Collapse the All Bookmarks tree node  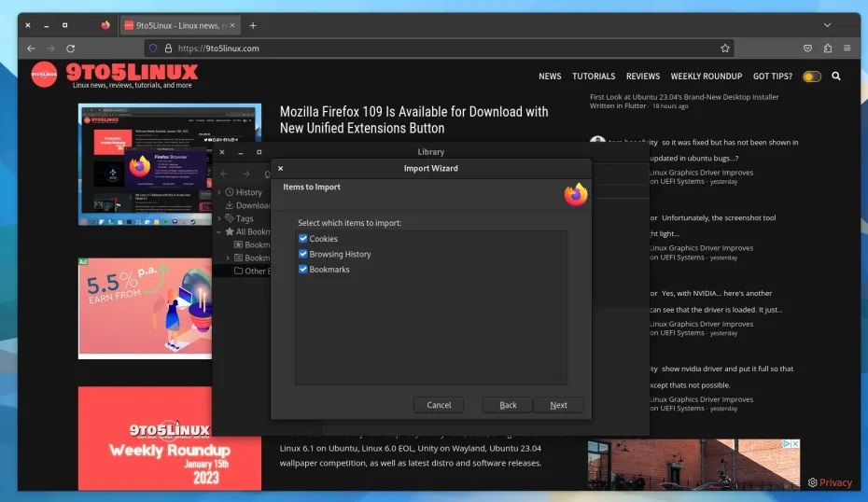point(219,231)
